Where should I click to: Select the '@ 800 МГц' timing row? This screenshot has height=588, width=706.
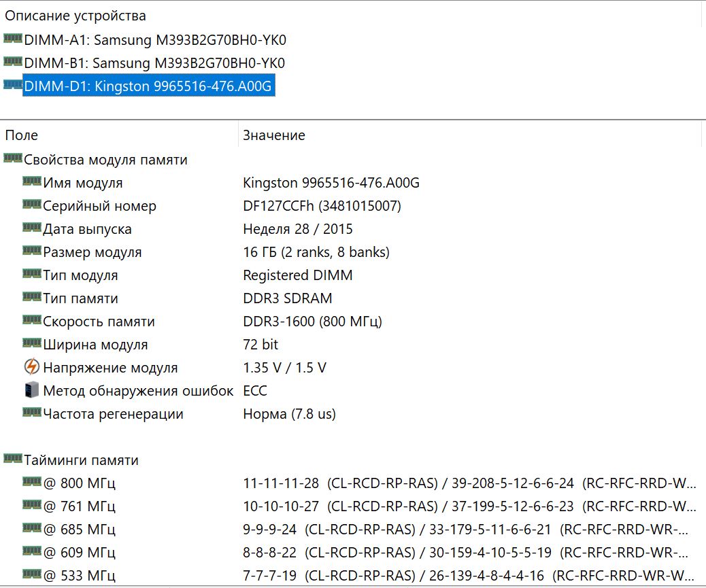click(x=80, y=483)
